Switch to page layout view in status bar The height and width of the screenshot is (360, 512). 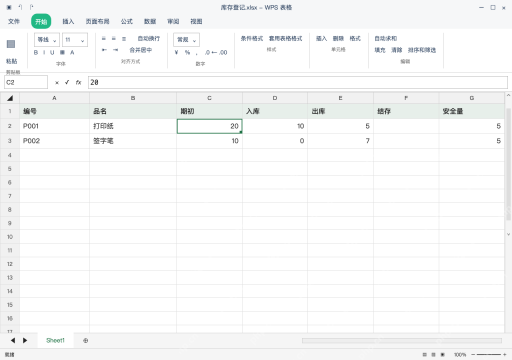[x=434, y=355]
